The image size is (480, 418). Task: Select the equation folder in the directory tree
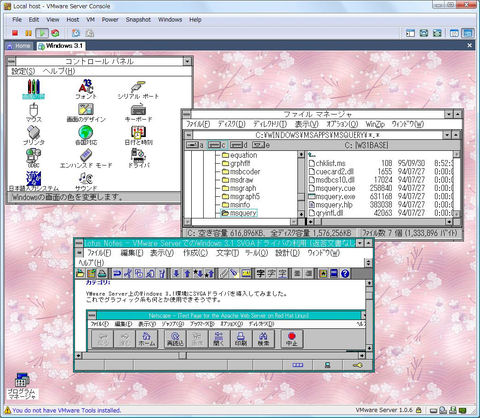point(240,155)
